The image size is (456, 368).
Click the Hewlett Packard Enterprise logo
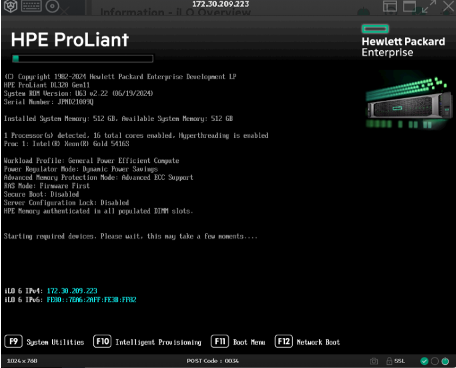[403, 41]
